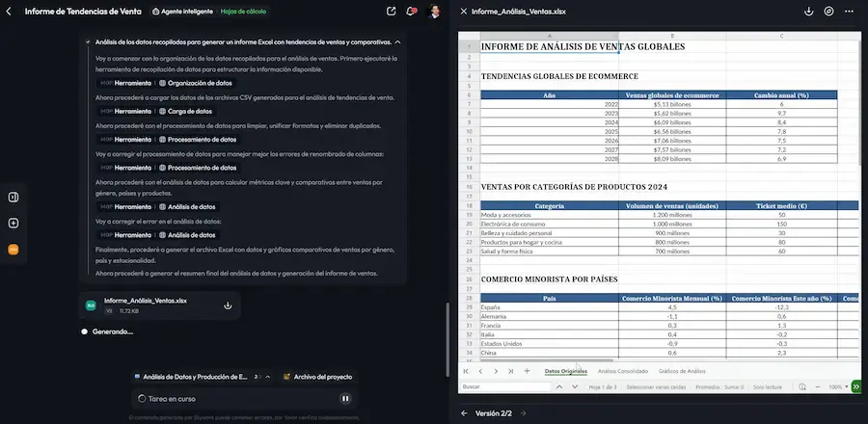Open the first Análisis de datos tool step
868x424 pixels.
157,207
